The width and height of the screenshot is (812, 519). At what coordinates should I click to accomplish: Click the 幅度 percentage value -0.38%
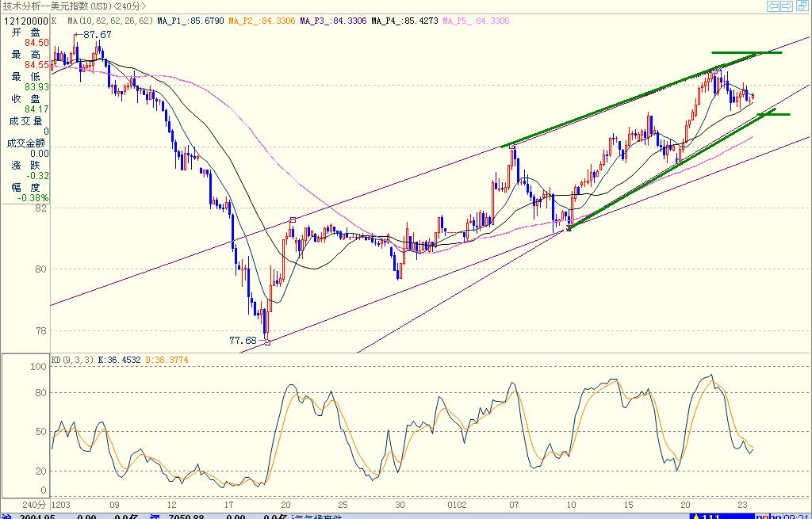coord(33,198)
